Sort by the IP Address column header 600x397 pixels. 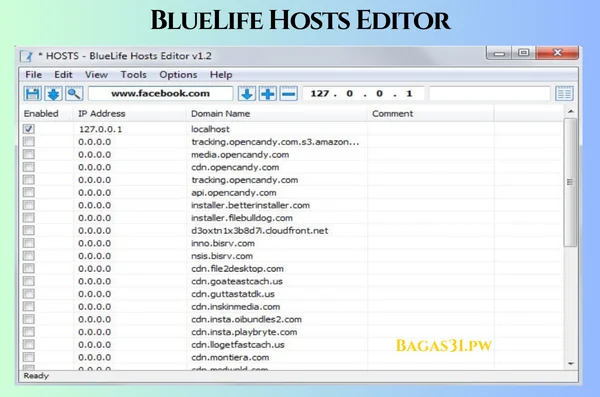[129, 114]
